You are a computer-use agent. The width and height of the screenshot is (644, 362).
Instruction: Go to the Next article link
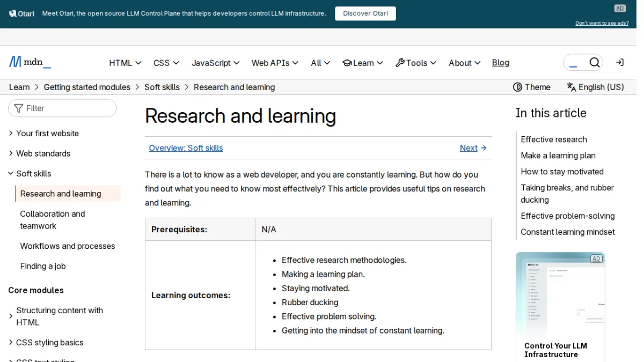(473, 148)
